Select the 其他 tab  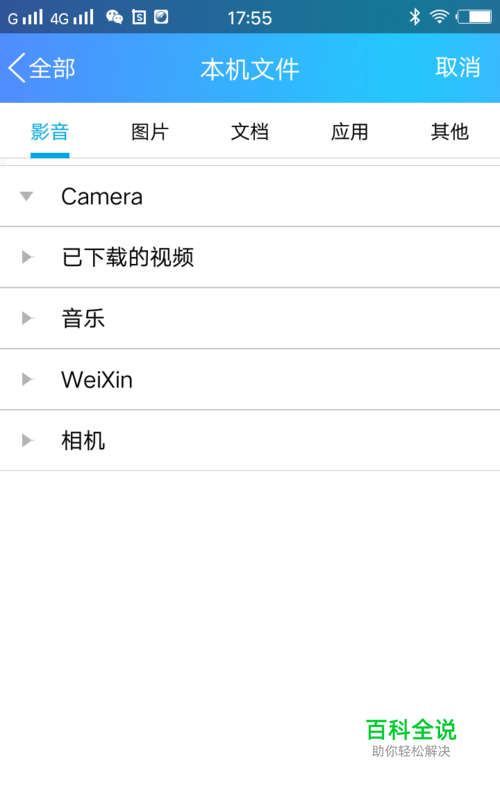coord(450,132)
